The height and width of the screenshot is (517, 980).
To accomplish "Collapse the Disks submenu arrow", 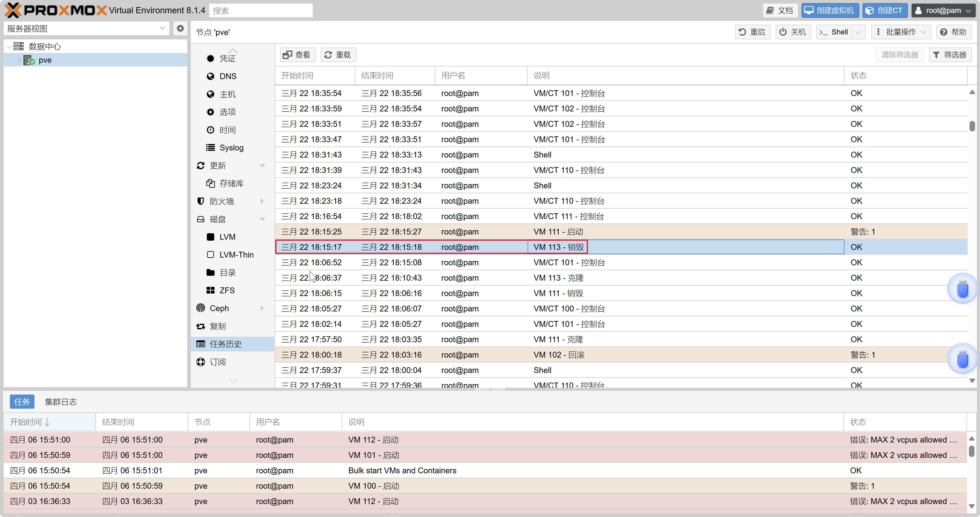I will (262, 219).
